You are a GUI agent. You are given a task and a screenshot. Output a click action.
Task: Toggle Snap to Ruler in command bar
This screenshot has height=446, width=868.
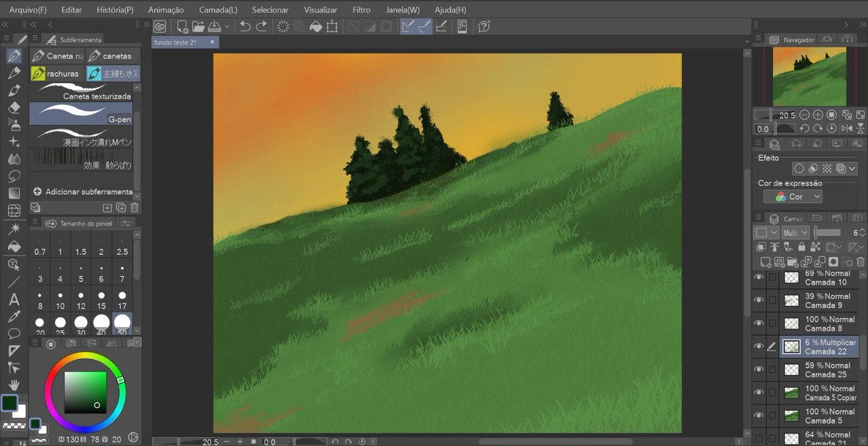click(x=409, y=27)
